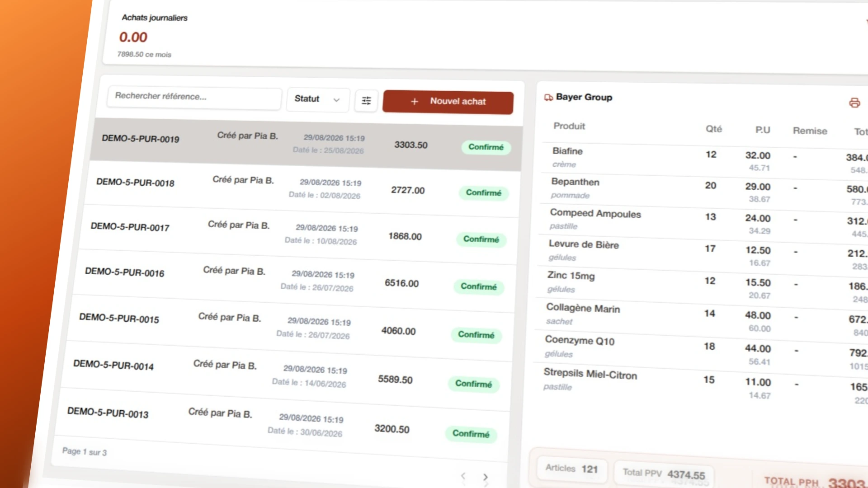Click Bepanthen quantity 20
The height and width of the screenshot is (488, 868).
click(710, 185)
